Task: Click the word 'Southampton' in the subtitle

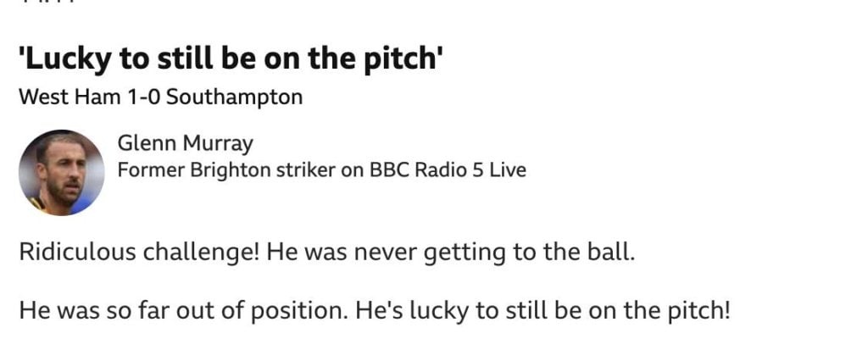Action: [x=234, y=98]
